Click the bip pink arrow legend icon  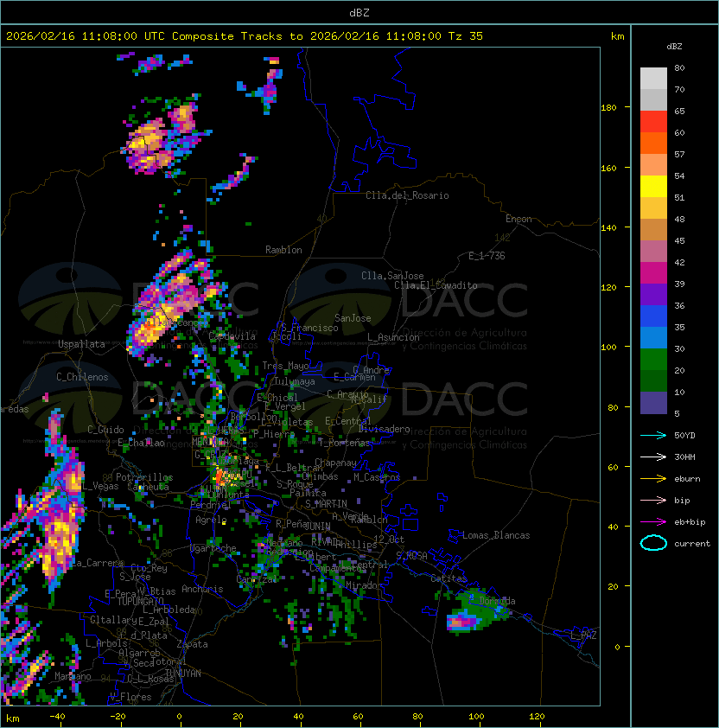point(653,500)
